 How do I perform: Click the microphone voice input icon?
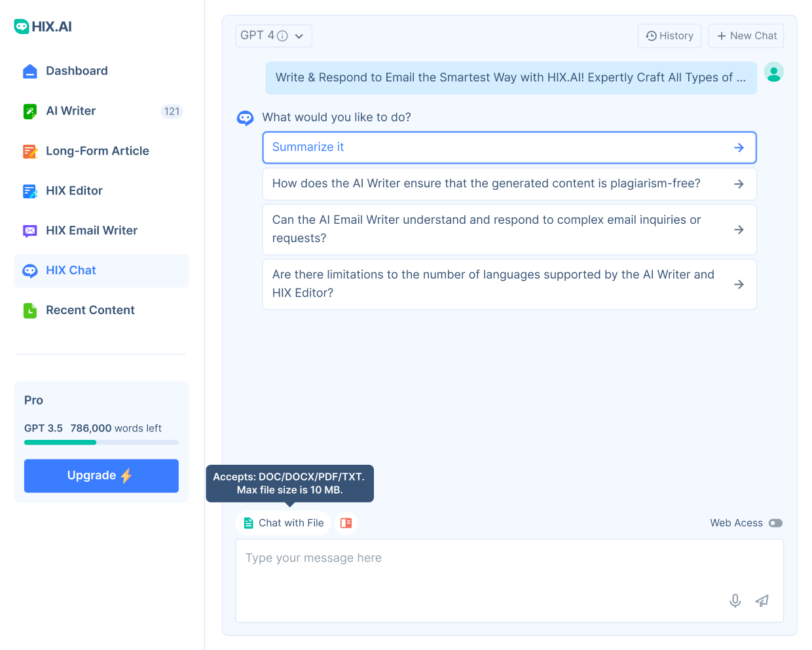(735, 601)
